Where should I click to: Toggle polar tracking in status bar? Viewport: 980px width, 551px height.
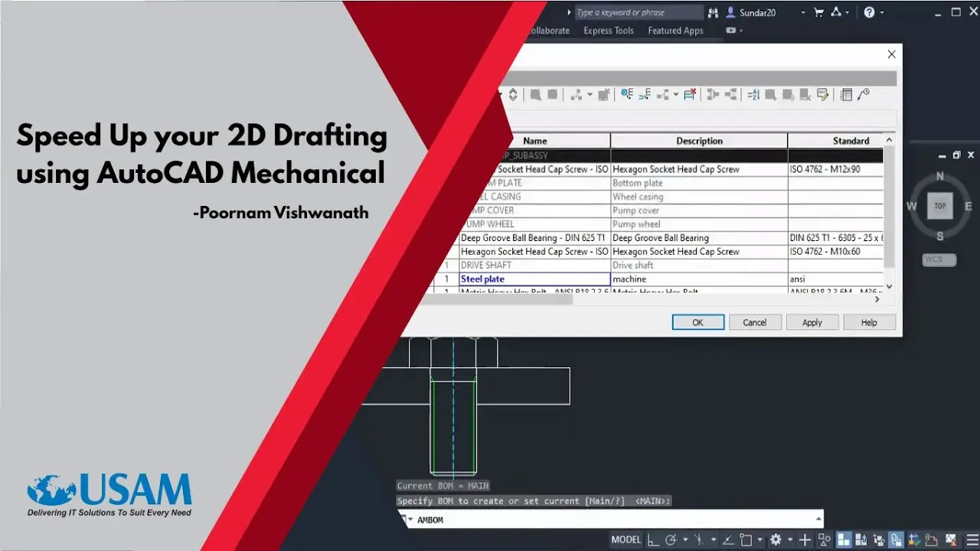671,540
